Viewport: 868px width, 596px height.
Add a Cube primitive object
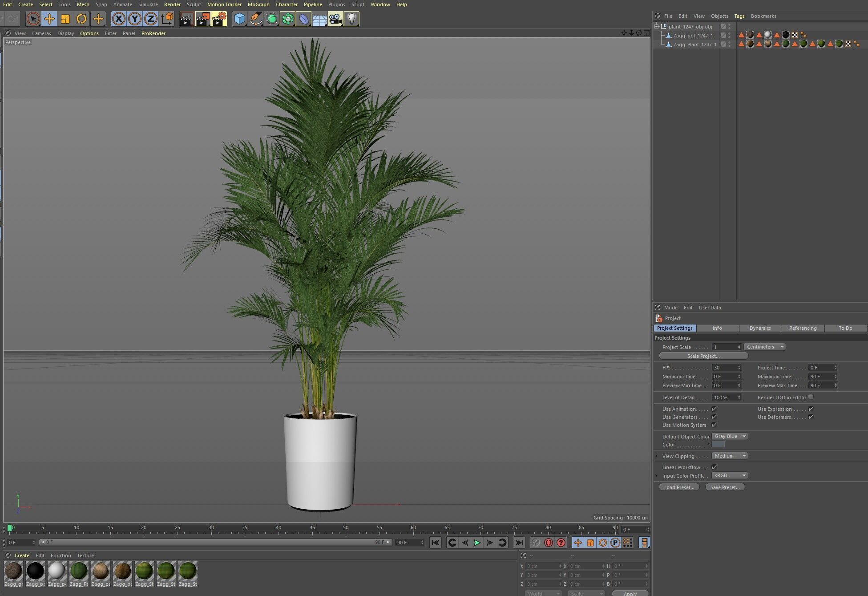(239, 19)
